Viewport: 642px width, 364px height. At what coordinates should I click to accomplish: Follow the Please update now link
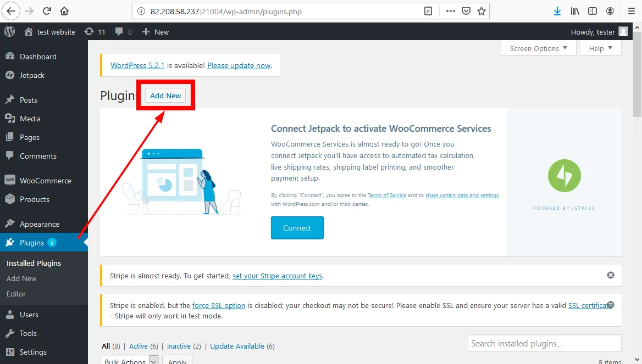coord(239,65)
